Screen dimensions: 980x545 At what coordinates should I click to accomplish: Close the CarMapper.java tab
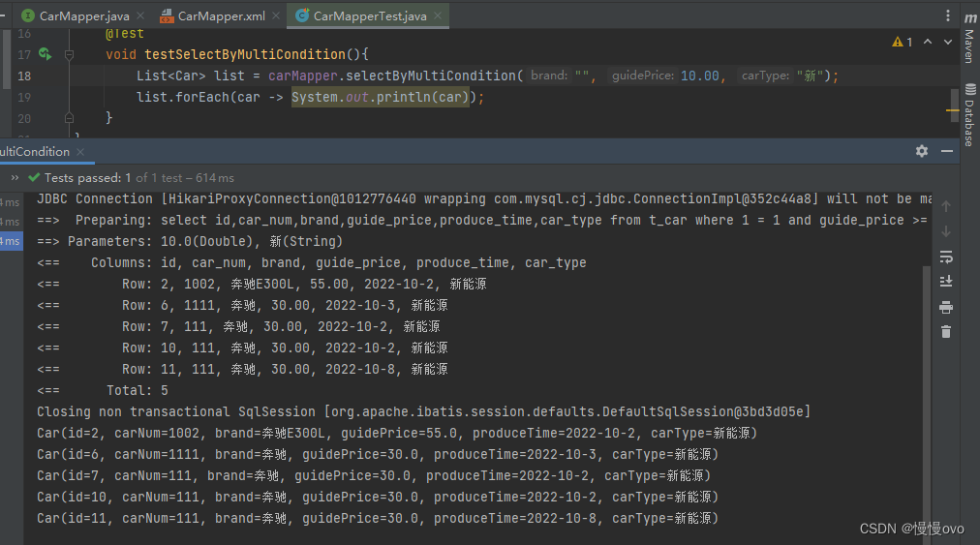140,15
